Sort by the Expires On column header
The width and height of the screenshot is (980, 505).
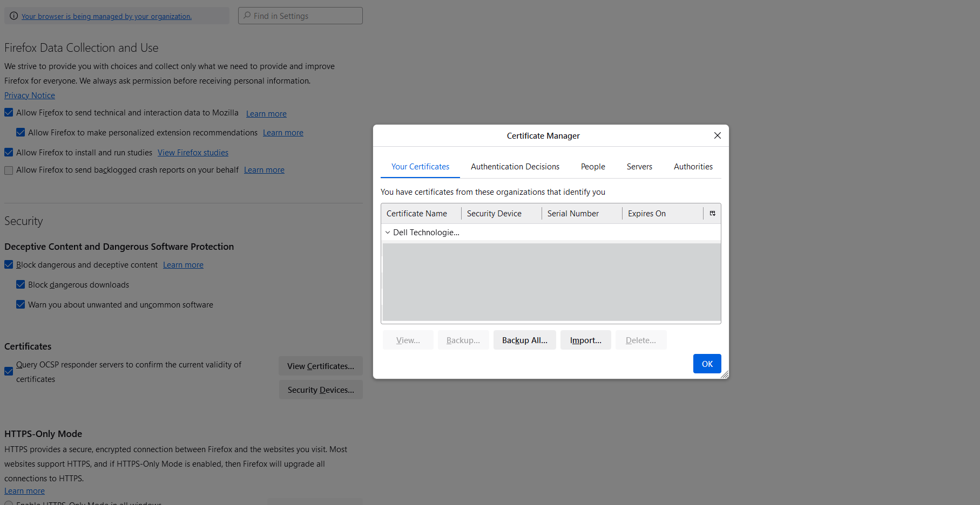click(646, 214)
